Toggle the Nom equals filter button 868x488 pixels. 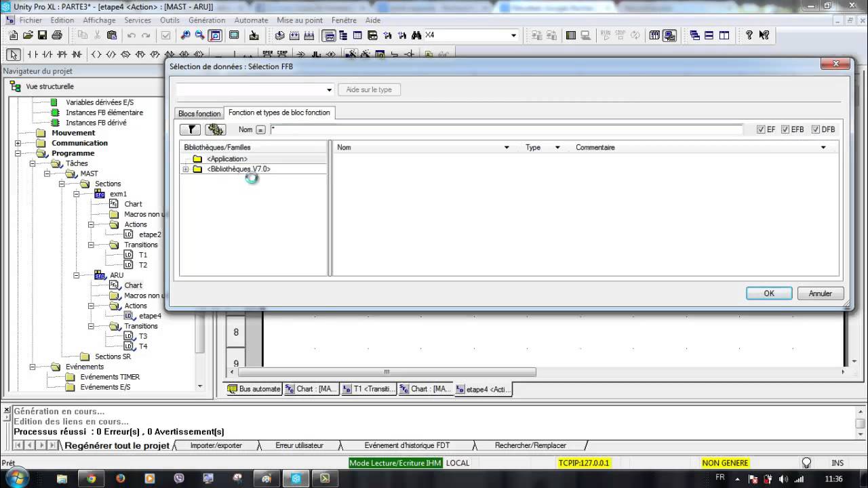click(x=260, y=129)
